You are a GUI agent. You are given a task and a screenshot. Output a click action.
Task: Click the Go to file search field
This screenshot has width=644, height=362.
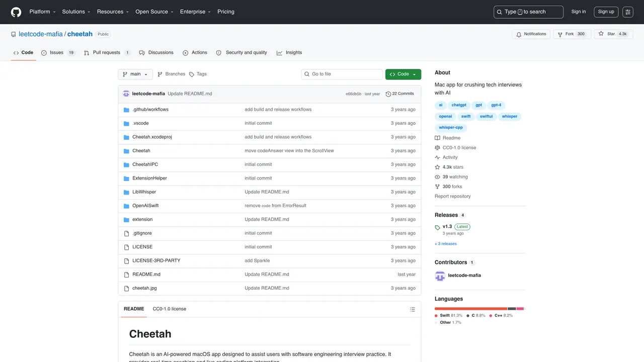(342, 74)
